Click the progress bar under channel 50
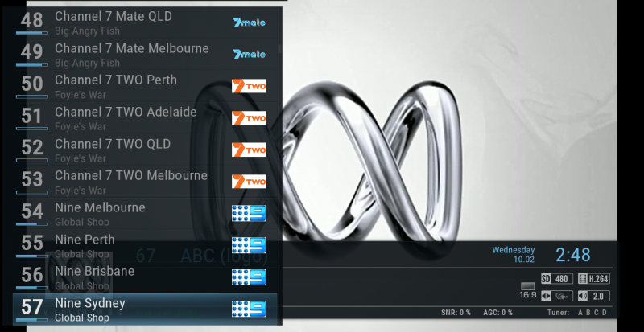The height and width of the screenshot is (332, 644). 32,96
